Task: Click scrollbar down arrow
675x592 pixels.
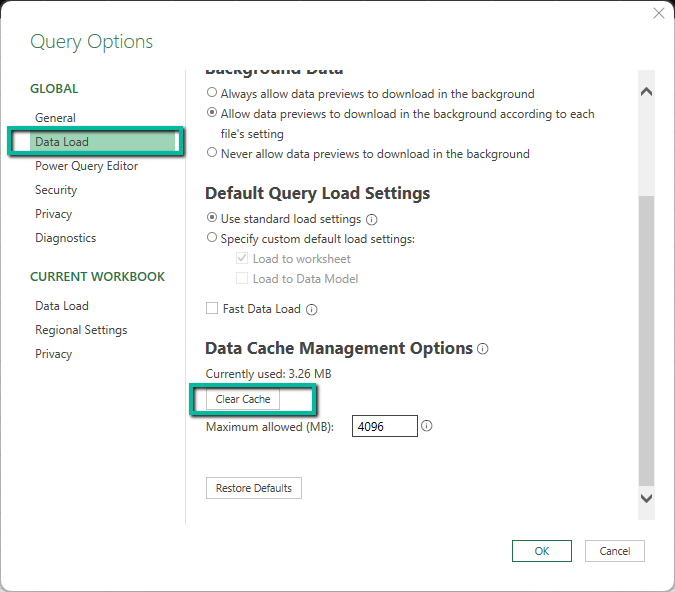Action: 646,498
